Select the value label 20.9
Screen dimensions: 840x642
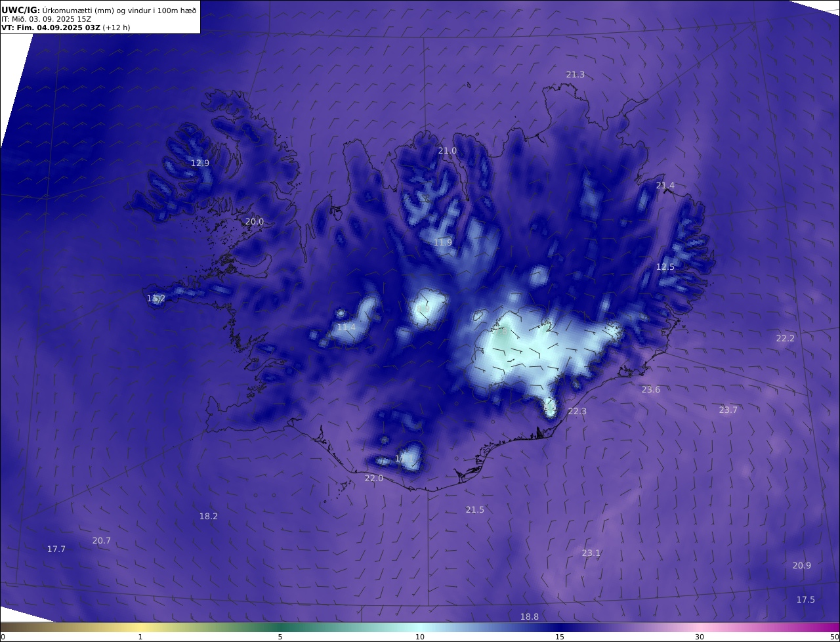(x=802, y=566)
